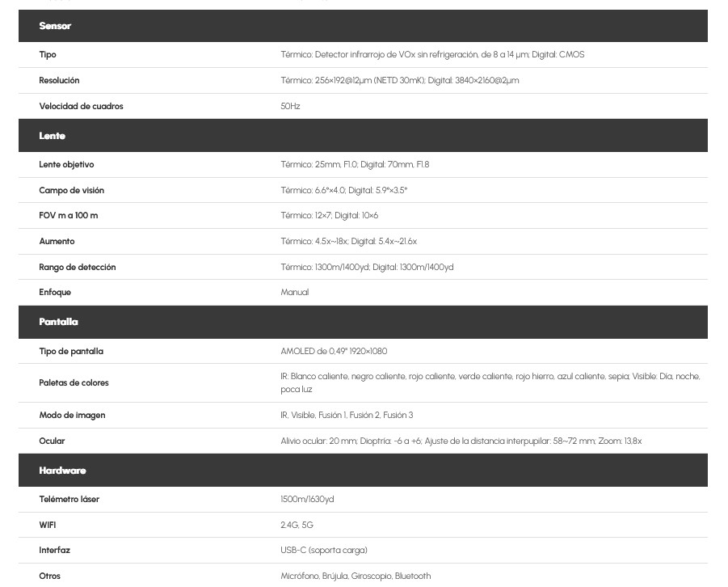Select the WIFI 2.4G, 5G value
The image size is (728, 587).
click(297, 526)
